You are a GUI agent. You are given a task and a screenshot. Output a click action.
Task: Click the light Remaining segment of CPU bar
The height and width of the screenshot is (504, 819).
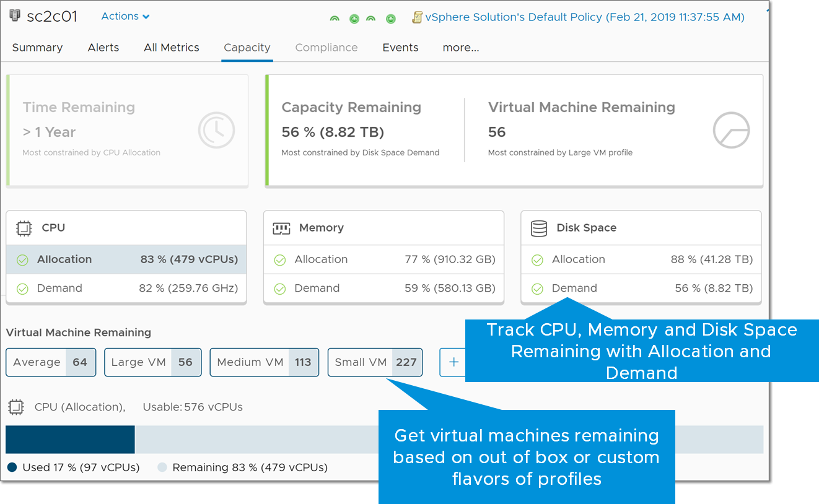tap(256, 440)
